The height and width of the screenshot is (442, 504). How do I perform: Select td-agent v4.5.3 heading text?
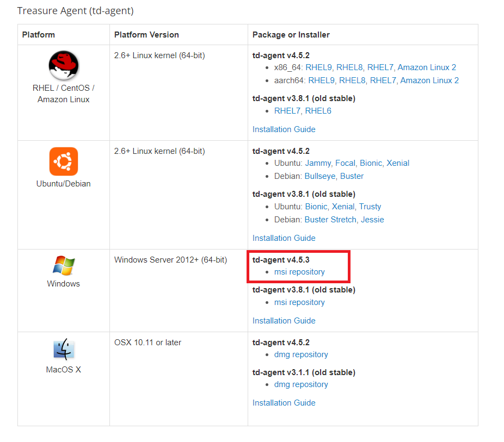(x=281, y=260)
